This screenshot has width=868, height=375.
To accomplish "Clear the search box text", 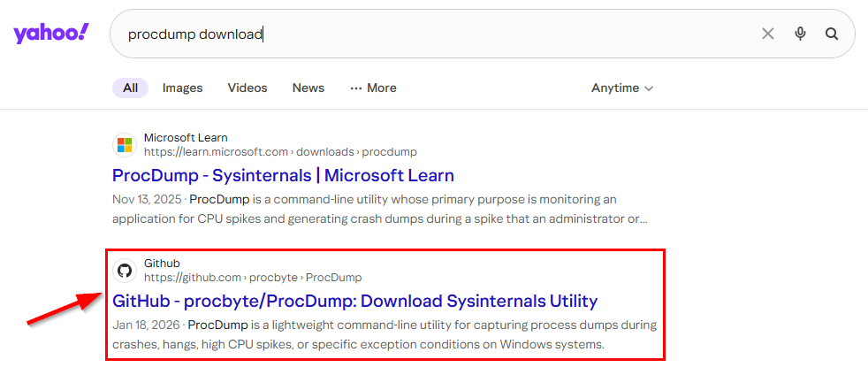I will click(767, 34).
